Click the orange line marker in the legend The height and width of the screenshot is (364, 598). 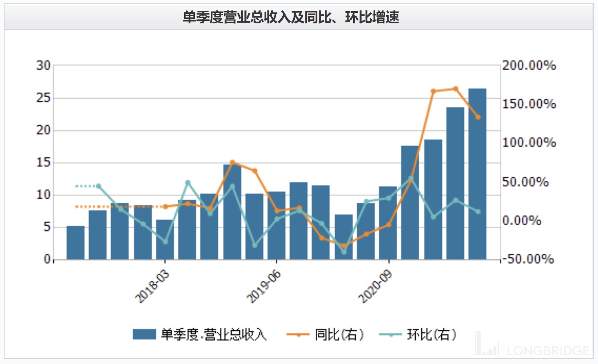[x=298, y=334]
